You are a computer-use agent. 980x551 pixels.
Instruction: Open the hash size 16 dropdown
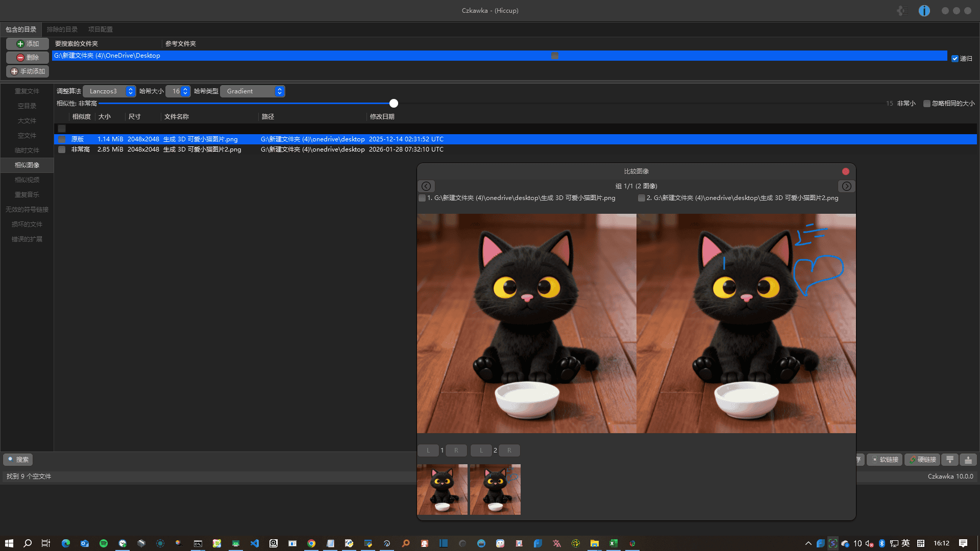(178, 91)
